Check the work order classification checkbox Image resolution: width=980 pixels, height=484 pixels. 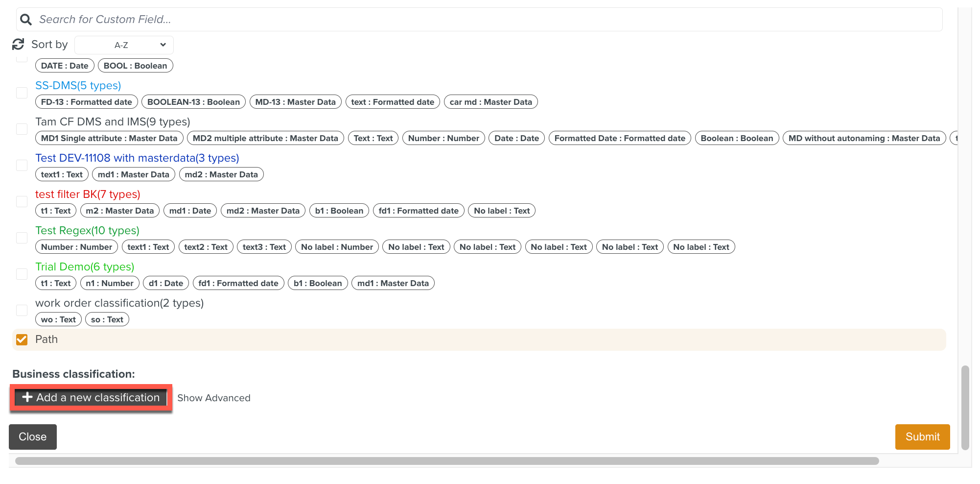pos(22,311)
